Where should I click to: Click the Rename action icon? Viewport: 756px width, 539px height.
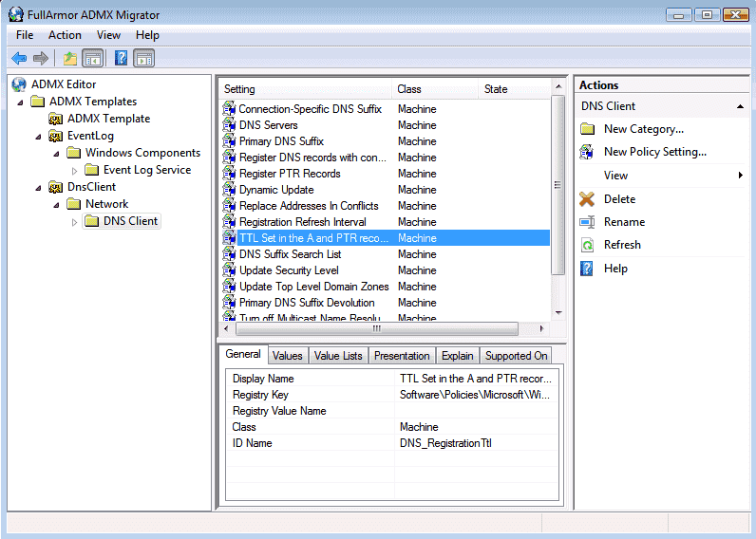(587, 222)
